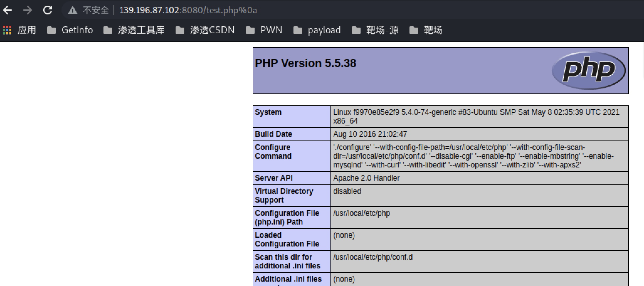The width and height of the screenshot is (644, 286).
Task: Open the payload bookmark folder
Action: click(317, 30)
